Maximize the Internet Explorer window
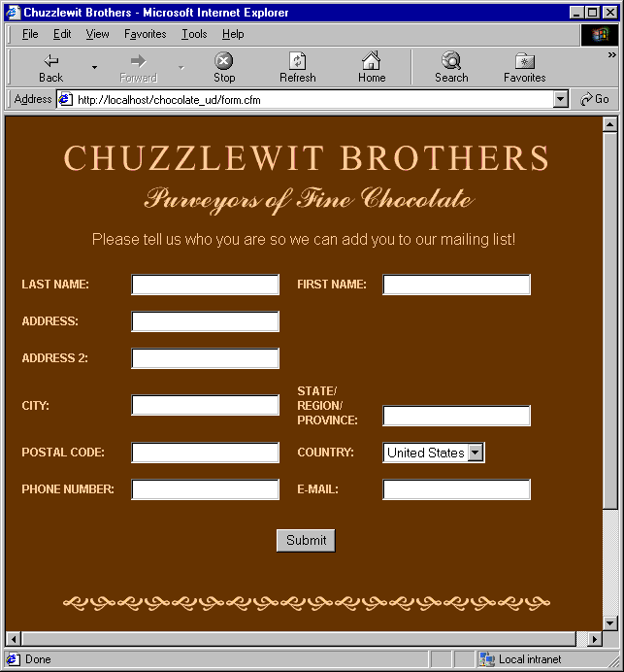This screenshot has height=672, width=624. [592, 13]
